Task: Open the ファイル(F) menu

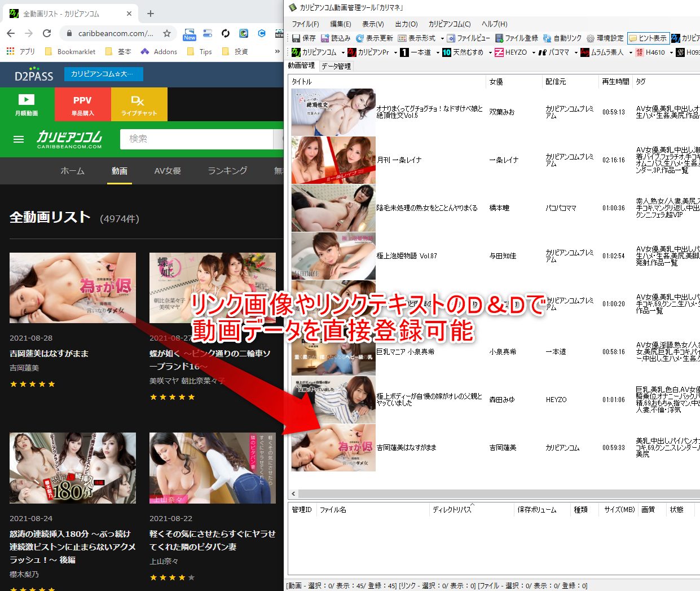Action: click(x=305, y=24)
